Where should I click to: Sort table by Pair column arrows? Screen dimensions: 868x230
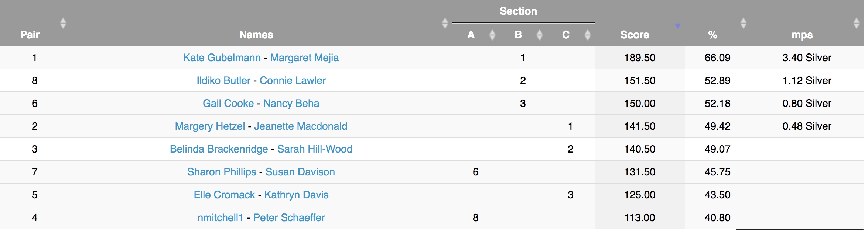(63, 23)
